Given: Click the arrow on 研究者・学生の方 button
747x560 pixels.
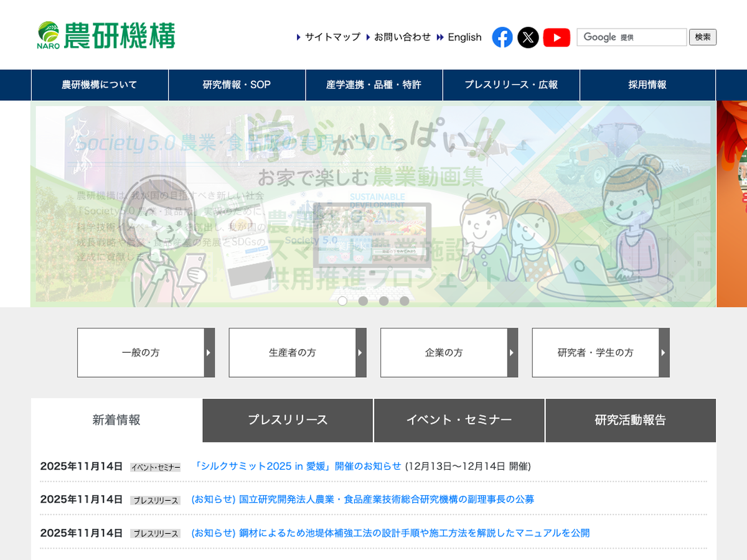Looking at the screenshot, I should [x=664, y=353].
